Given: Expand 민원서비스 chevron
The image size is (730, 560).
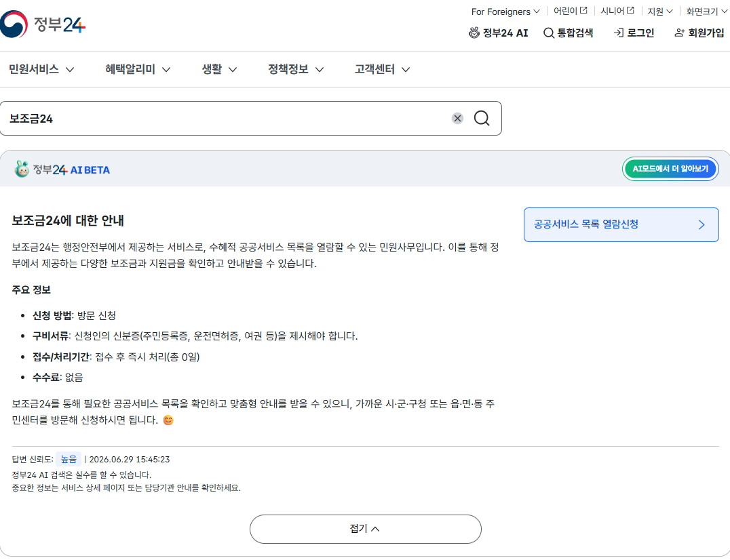Looking at the screenshot, I should pyautogui.click(x=70, y=70).
